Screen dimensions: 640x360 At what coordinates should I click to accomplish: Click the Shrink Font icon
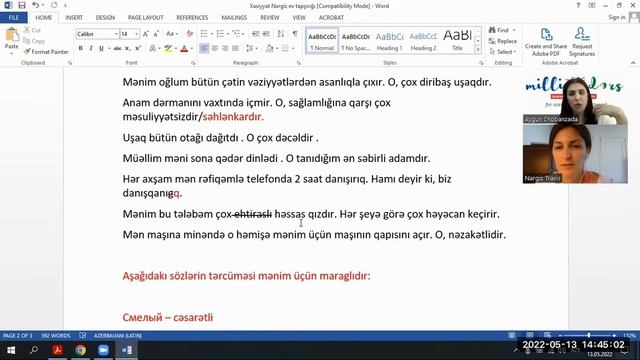click(x=156, y=34)
